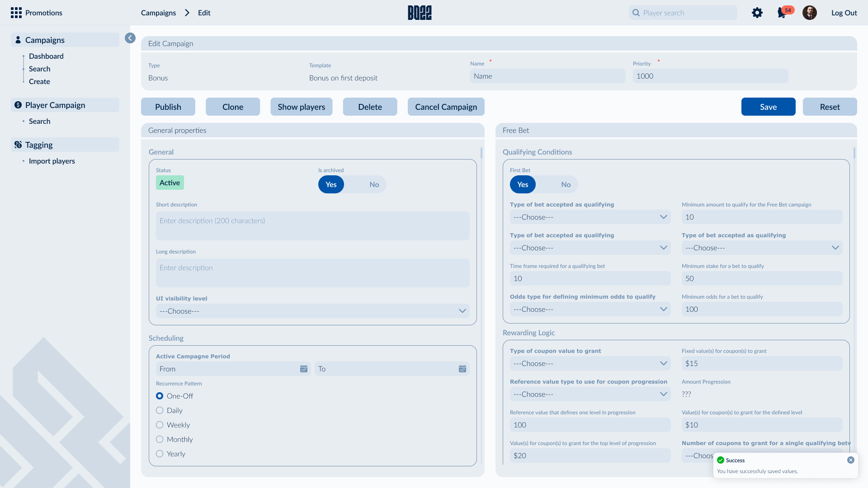Go to Dashboard in Campaigns menu
868x488 pixels.
[x=46, y=56]
